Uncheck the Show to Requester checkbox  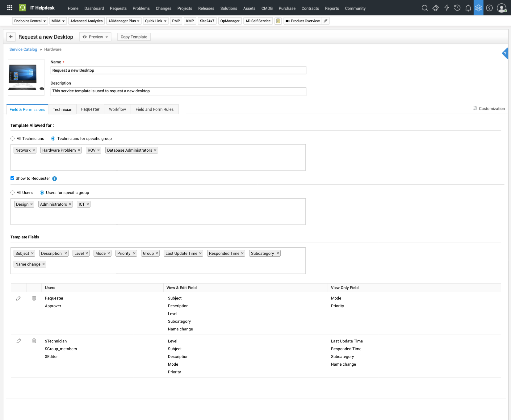tap(12, 178)
